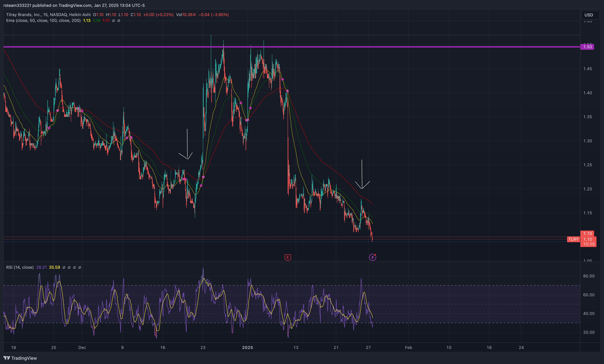The image size is (604, 364).
Task: Click the '10' date axis label
Action: 449,348
